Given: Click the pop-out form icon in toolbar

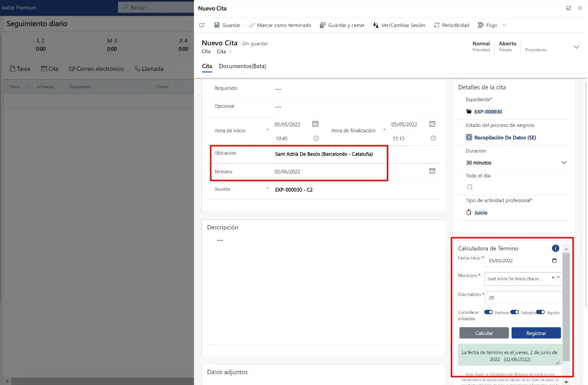Looking at the screenshot, I should coord(202,25).
